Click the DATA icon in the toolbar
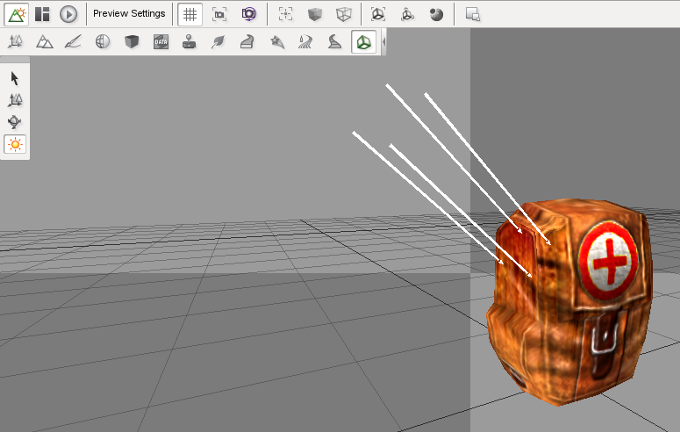 click(160, 42)
